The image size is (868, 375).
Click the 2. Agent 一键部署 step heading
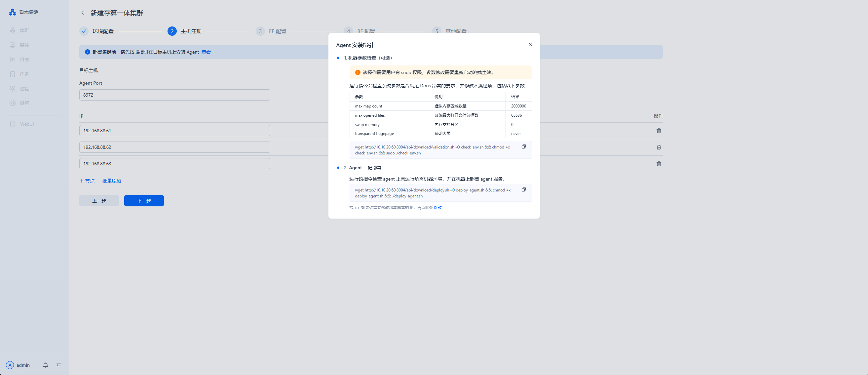pyautogui.click(x=362, y=168)
